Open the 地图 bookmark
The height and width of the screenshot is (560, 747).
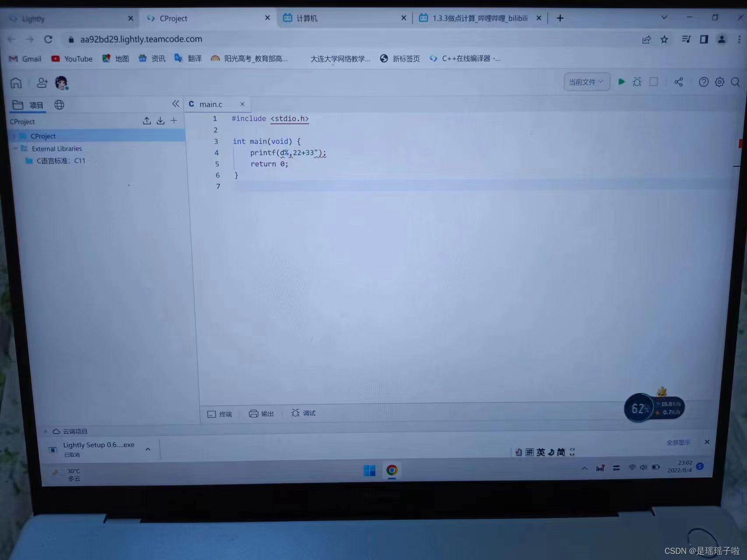click(116, 59)
